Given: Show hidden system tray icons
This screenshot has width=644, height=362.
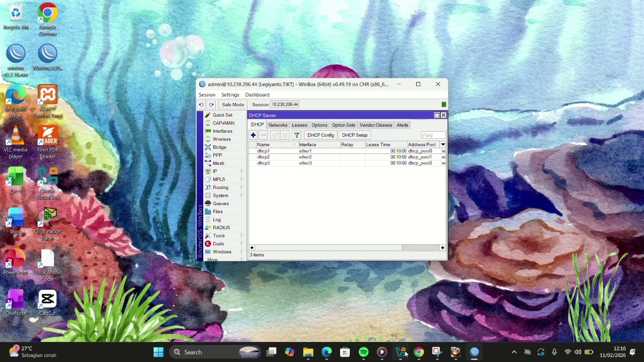Looking at the screenshot, I should tap(514, 352).
